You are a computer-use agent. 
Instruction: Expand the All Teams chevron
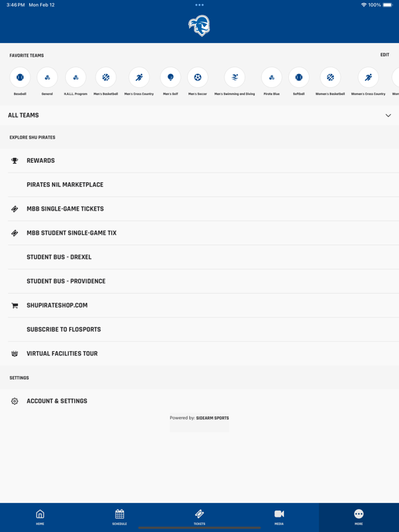click(388, 116)
